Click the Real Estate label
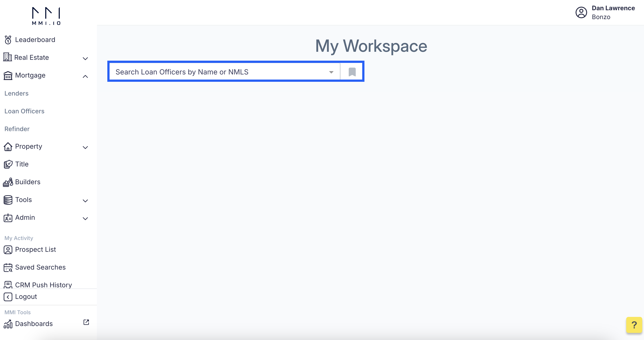The width and height of the screenshot is (644, 340). [32, 58]
